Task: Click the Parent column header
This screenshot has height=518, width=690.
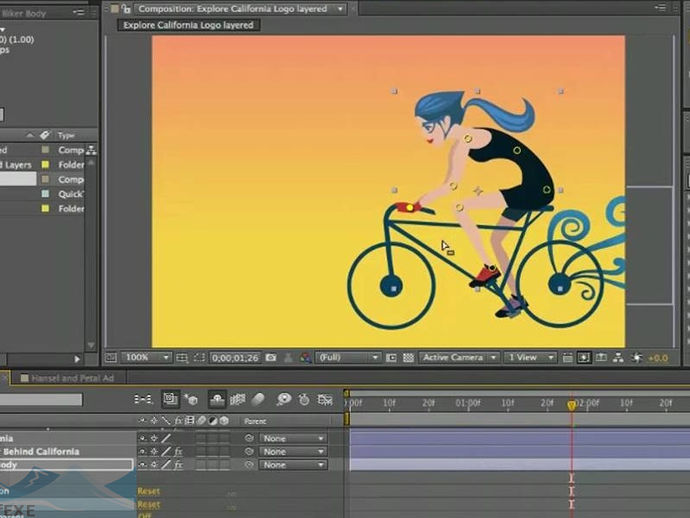Action: pyautogui.click(x=255, y=422)
